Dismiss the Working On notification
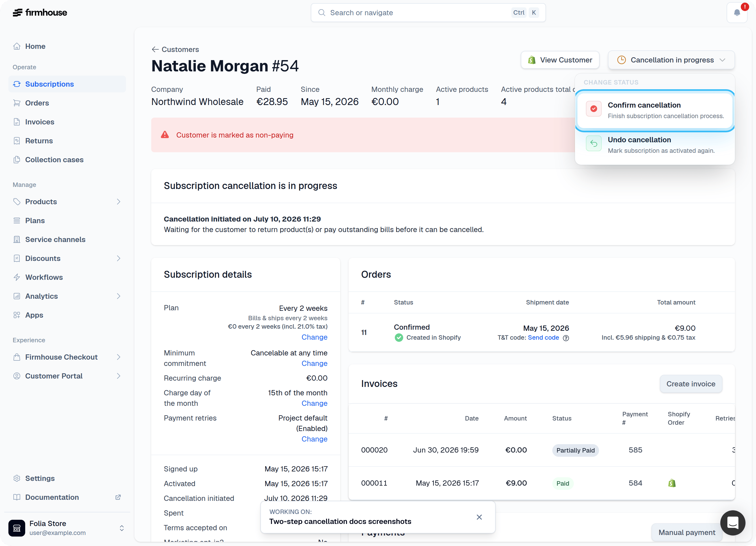 (x=479, y=517)
